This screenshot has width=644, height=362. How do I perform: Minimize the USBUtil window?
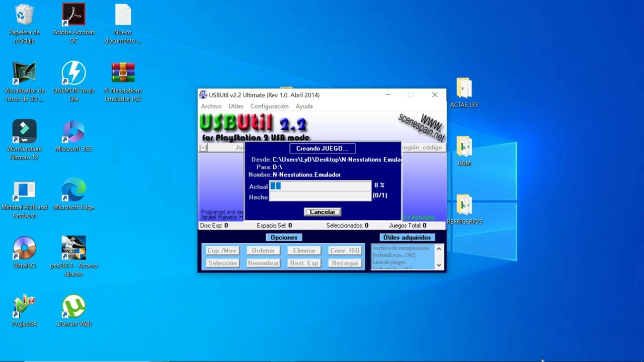pyautogui.click(x=388, y=95)
